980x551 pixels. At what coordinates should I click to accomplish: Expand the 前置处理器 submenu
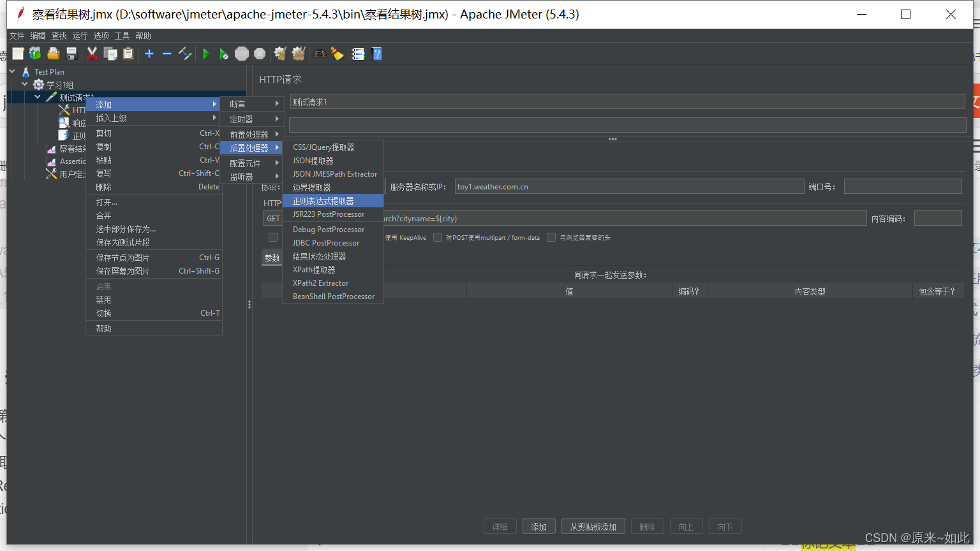253,135
